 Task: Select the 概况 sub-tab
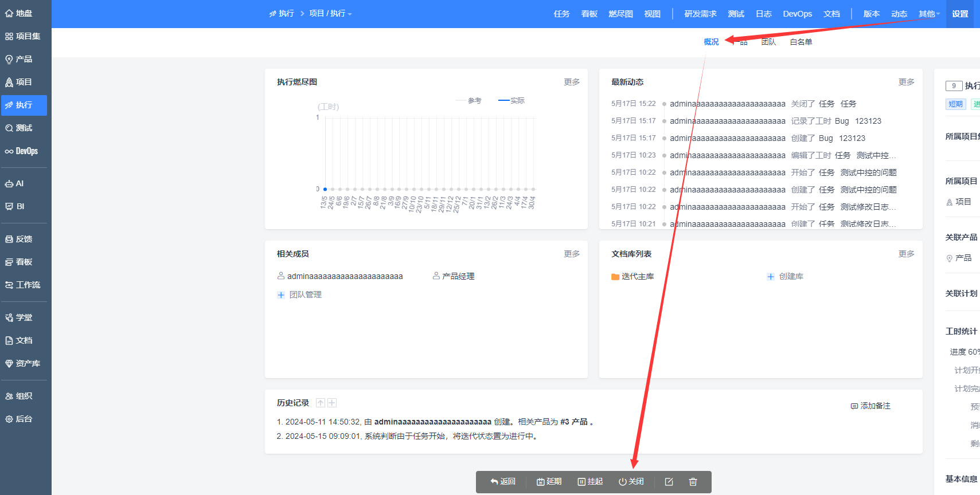(x=711, y=42)
